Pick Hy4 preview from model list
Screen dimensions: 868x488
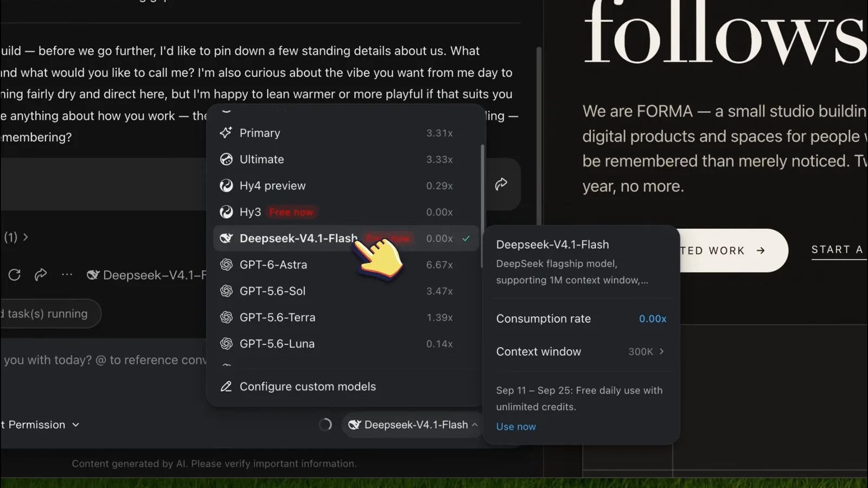coord(346,185)
